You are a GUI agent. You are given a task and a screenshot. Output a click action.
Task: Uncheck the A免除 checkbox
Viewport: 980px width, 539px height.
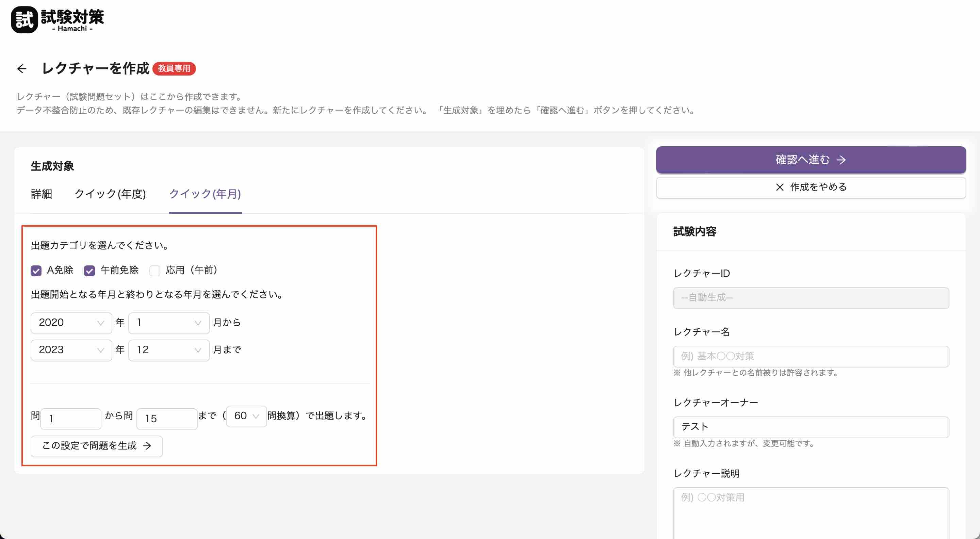point(36,271)
